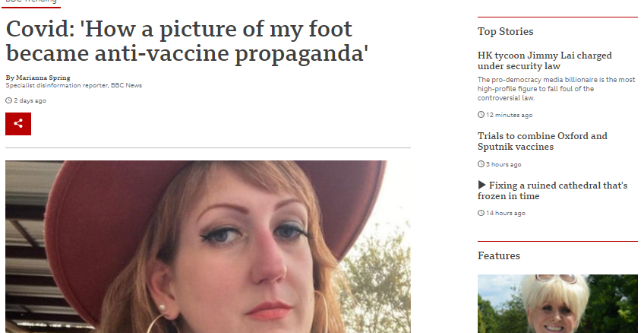Click the '12 minutes ago' timestamp text
The width and height of the screenshot is (644, 333).
click(510, 115)
